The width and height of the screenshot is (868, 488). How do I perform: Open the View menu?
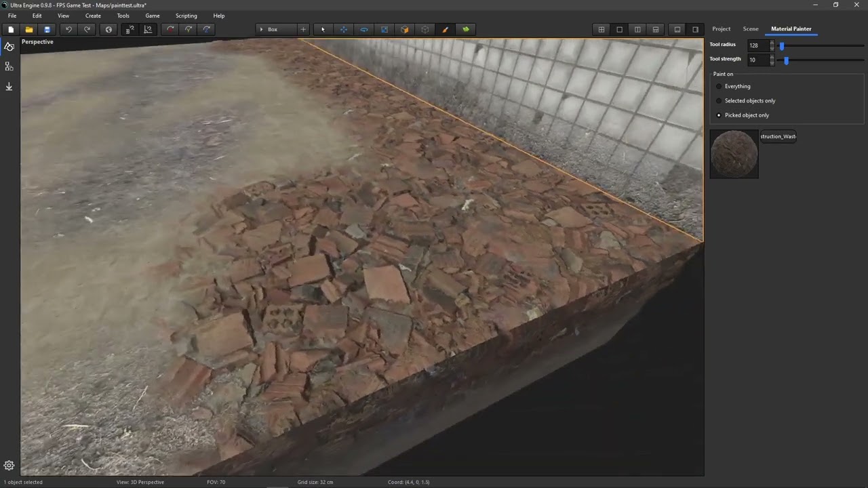63,16
